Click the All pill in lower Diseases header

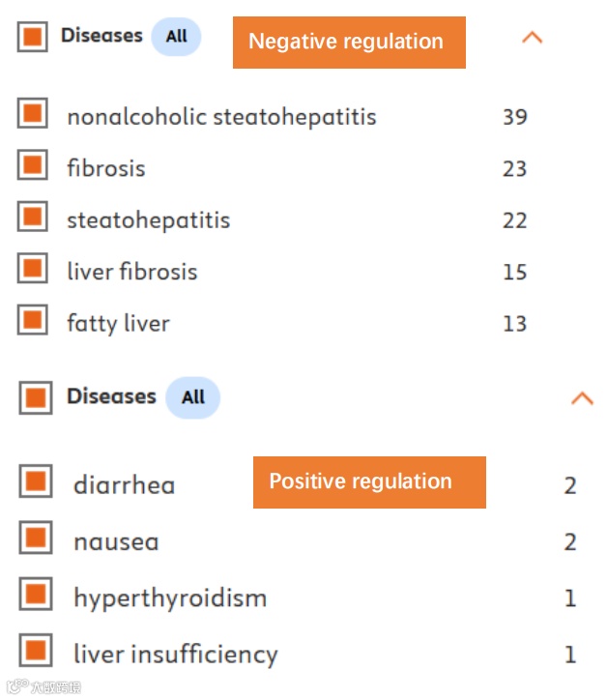[192, 397]
